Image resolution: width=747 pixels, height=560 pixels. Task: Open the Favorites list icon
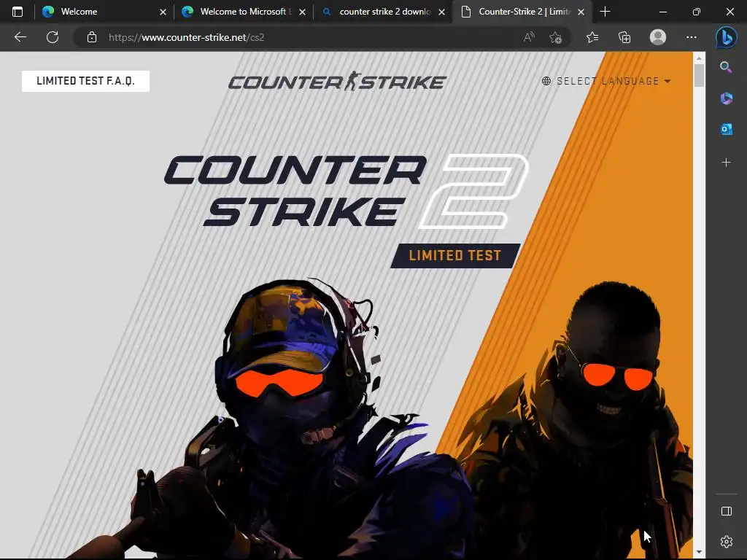point(592,37)
